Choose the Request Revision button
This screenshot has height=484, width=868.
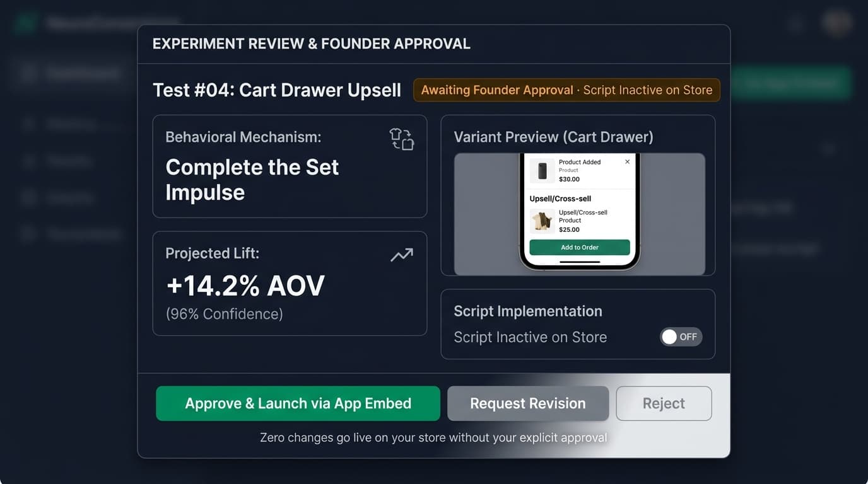pyautogui.click(x=528, y=403)
